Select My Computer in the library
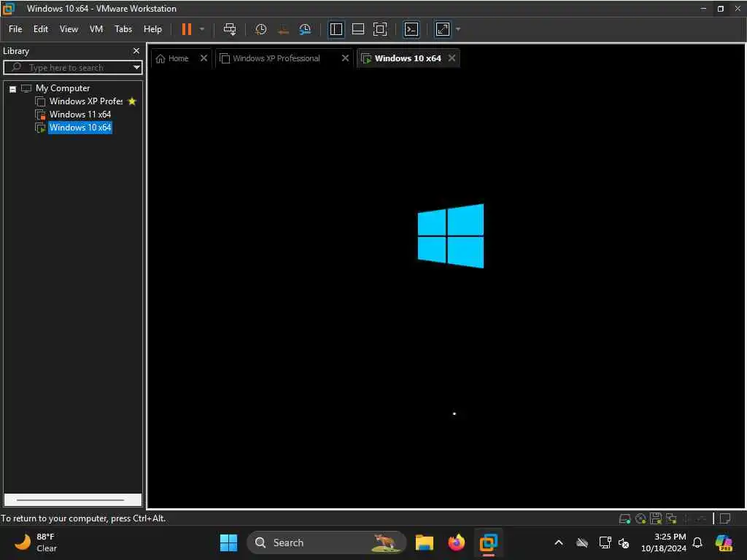The image size is (747, 560). 63,88
